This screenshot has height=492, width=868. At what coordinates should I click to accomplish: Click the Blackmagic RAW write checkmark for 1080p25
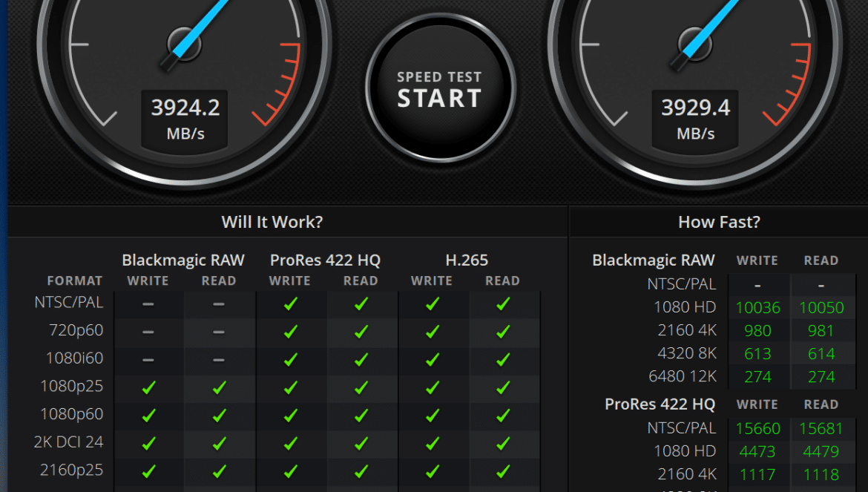[x=148, y=387]
